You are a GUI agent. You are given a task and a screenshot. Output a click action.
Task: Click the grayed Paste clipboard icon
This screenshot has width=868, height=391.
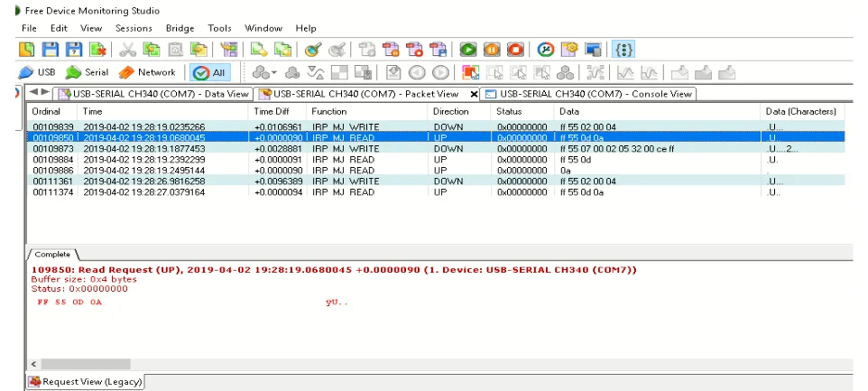pos(175,50)
